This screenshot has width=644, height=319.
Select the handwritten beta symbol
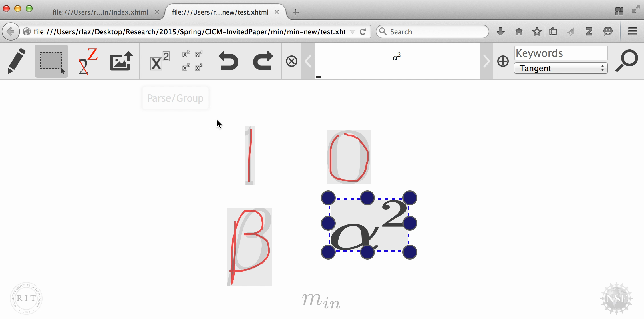249,247
